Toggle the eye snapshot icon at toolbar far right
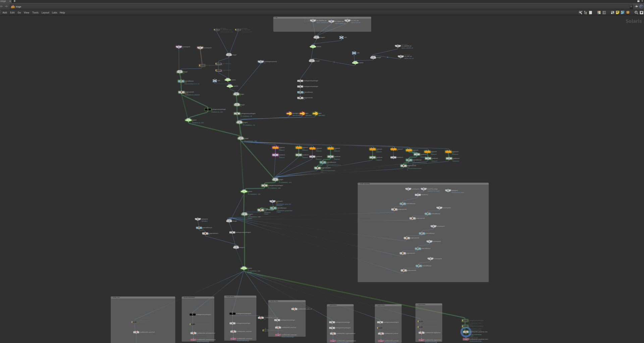The image size is (644, 343). [x=642, y=12]
